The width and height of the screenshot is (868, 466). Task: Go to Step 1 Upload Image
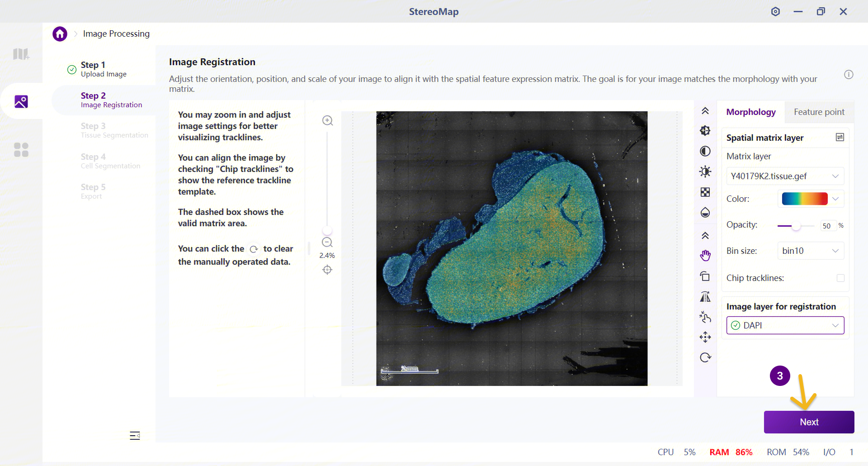tap(104, 69)
